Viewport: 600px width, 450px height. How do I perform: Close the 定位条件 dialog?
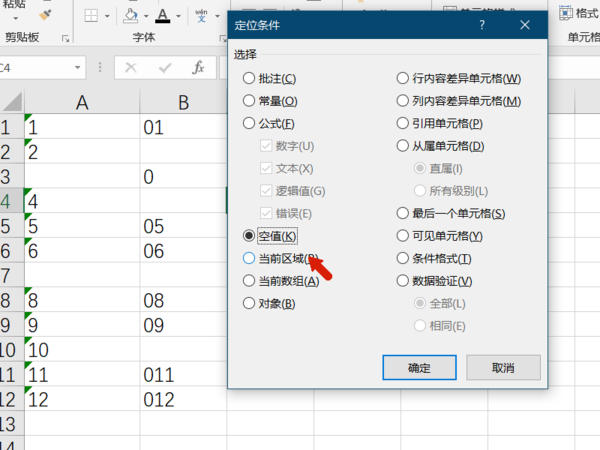click(x=525, y=25)
